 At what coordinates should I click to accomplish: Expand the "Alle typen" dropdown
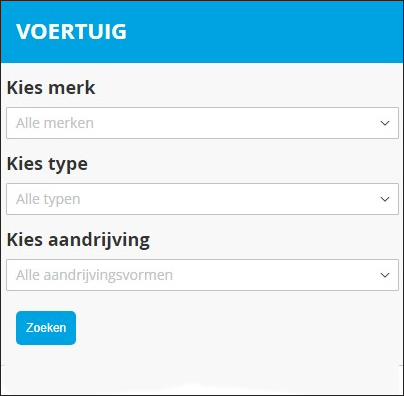202,199
